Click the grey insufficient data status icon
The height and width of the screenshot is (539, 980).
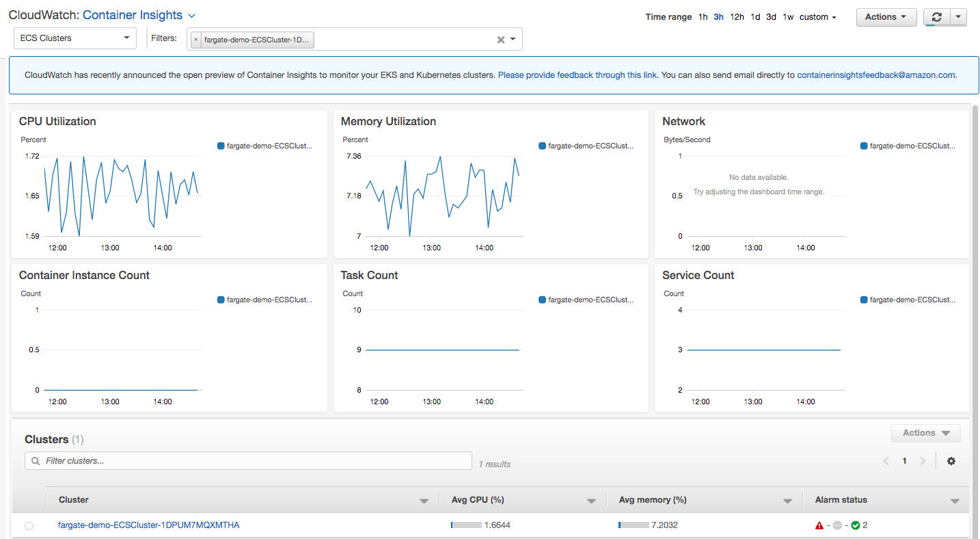pyautogui.click(x=837, y=525)
